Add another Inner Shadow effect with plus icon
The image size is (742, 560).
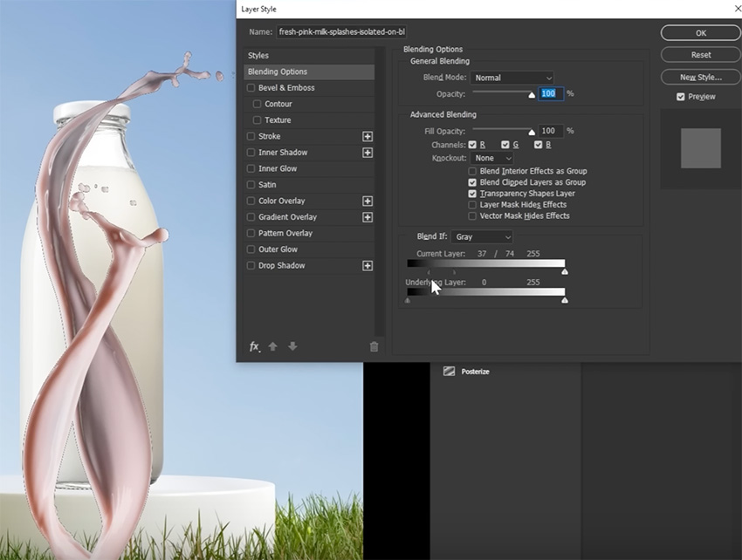point(368,153)
